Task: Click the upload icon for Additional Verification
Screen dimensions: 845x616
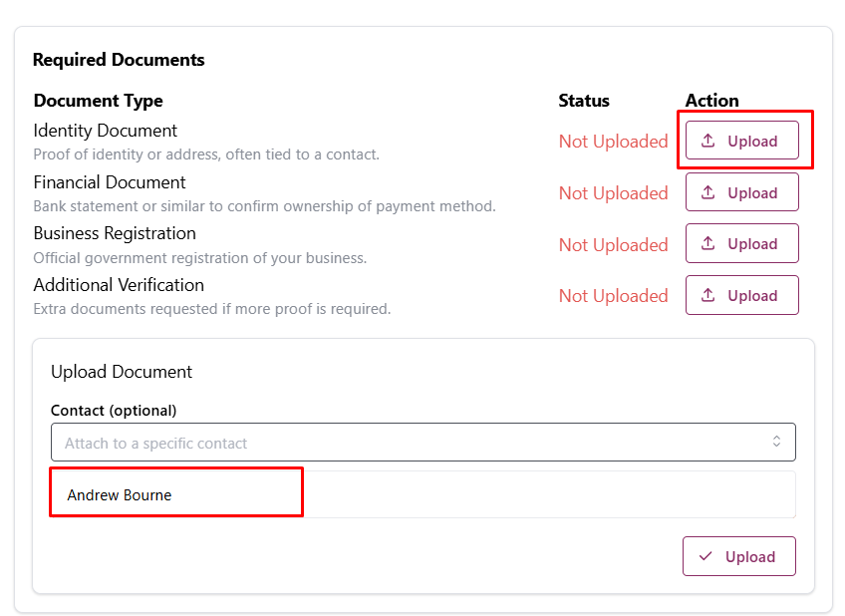Action: coord(708,295)
